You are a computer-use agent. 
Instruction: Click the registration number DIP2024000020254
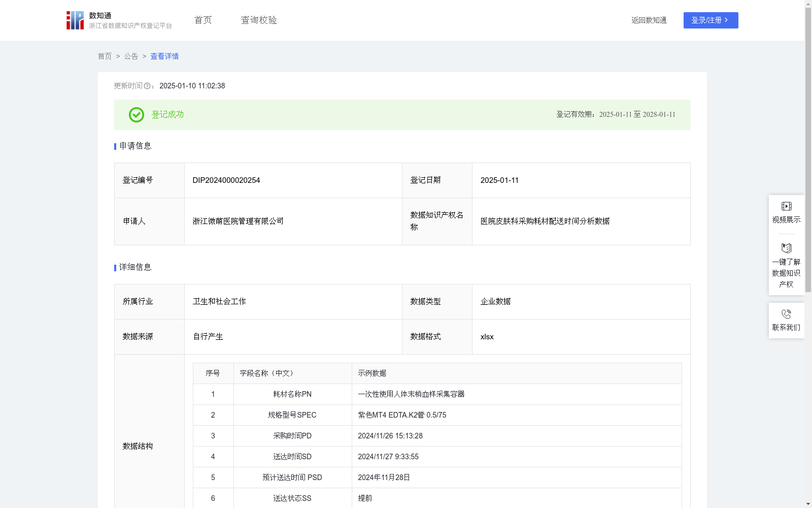pyautogui.click(x=226, y=180)
